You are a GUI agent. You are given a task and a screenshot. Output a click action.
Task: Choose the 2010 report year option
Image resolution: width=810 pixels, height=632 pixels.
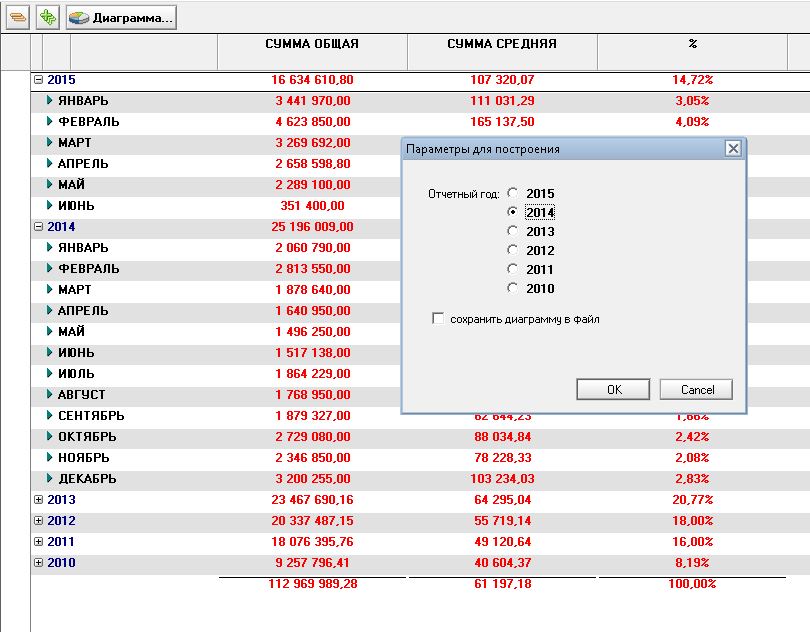click(x=514, y=288)
